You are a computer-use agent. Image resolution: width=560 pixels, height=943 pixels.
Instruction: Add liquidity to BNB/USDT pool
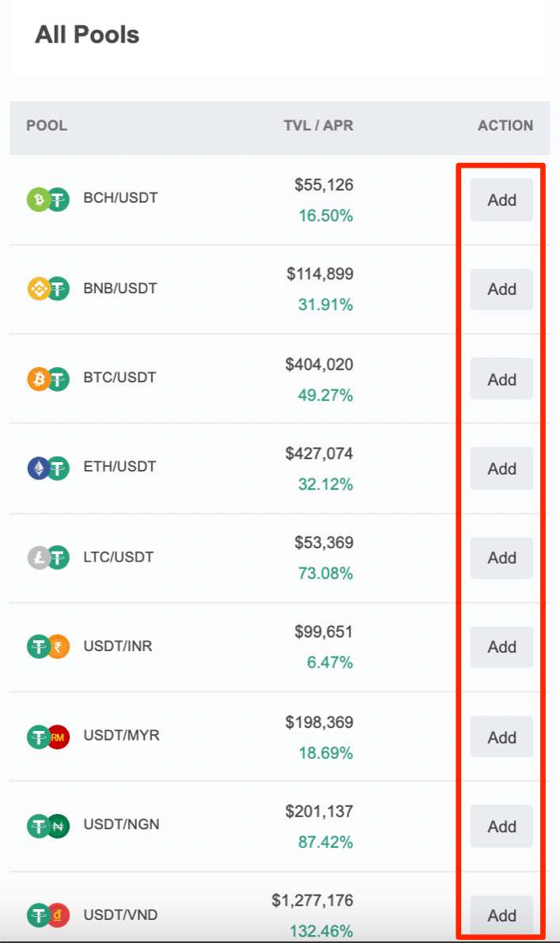coord(501,290)
